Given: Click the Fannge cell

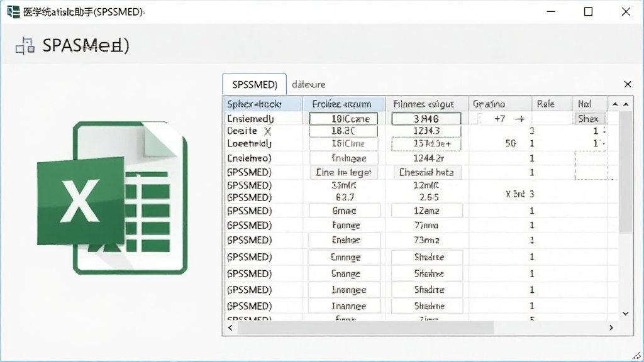Looking at the screenshot, I should click(x=347, y=226).
